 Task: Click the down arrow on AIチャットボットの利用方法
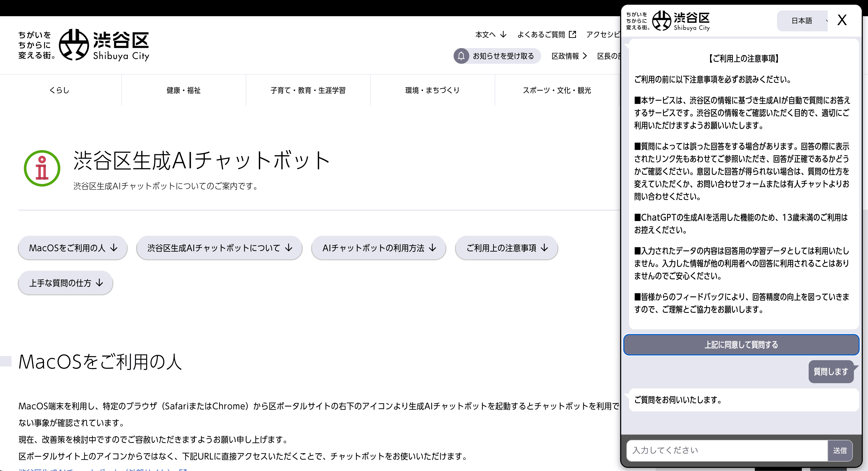coord(432,248)
